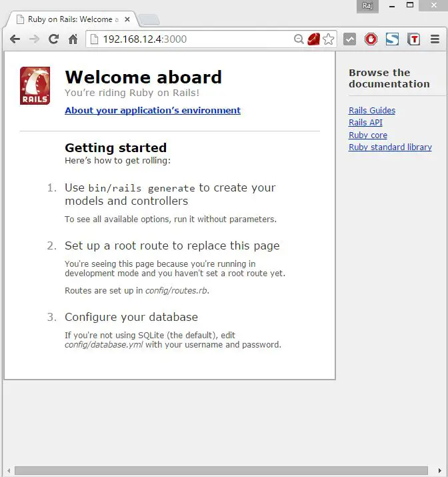This screenshot has height=477, width=448.
Task: Bookmark this page with the star icon
Action: 328,39
